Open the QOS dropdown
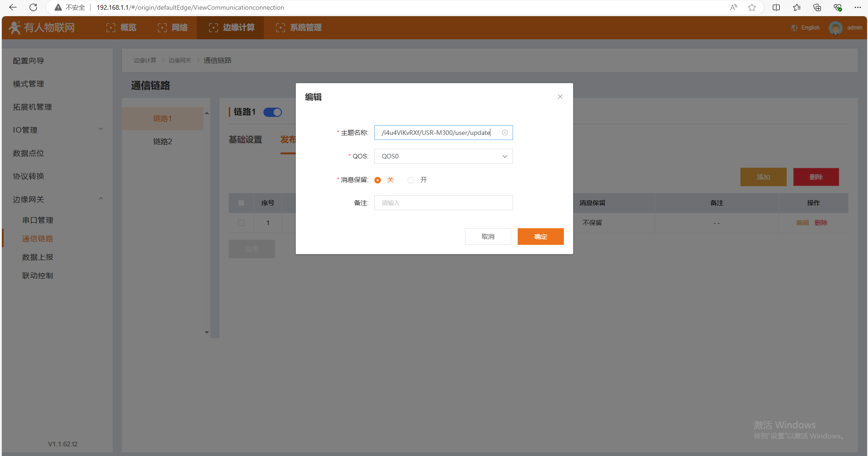868x456 pixels. [x=443, y=156]
